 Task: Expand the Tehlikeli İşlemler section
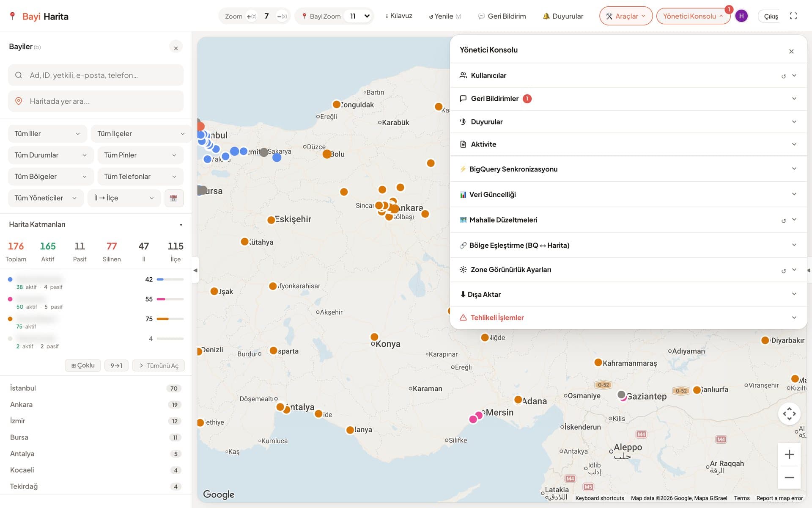point(628,318)
